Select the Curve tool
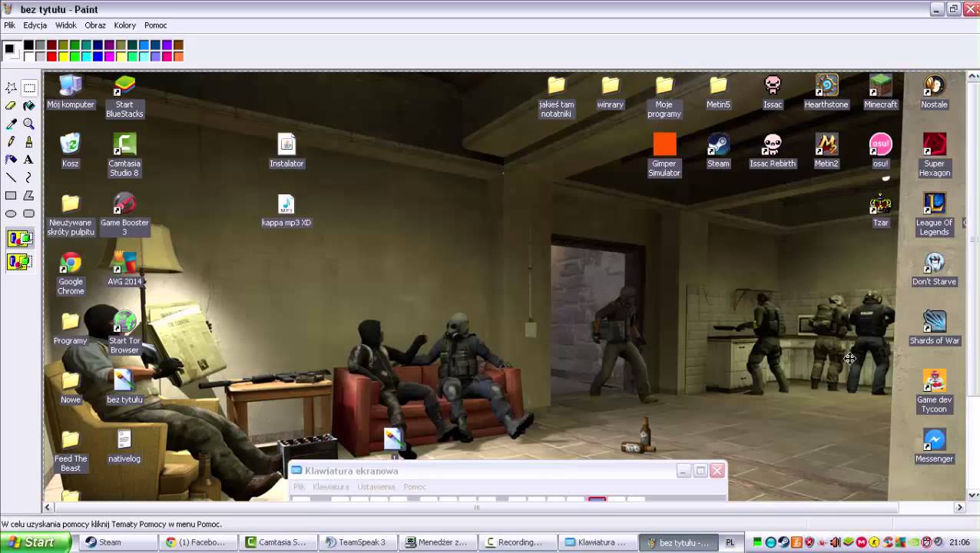 [x=29, y=177]
